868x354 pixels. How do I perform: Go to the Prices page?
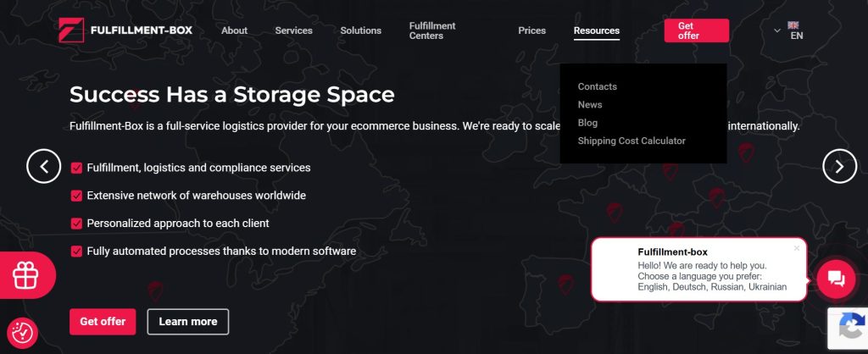532,30
